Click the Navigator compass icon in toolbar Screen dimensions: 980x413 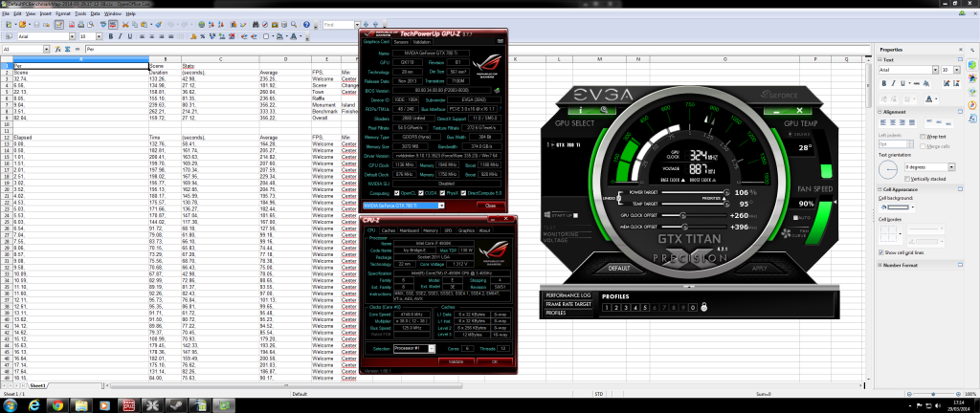(265, 24)
